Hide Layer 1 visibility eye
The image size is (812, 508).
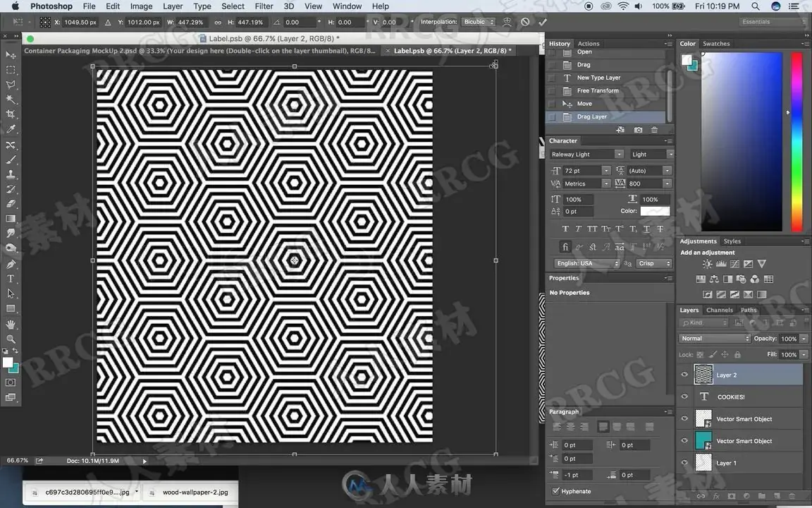click(x=684, y=462)
